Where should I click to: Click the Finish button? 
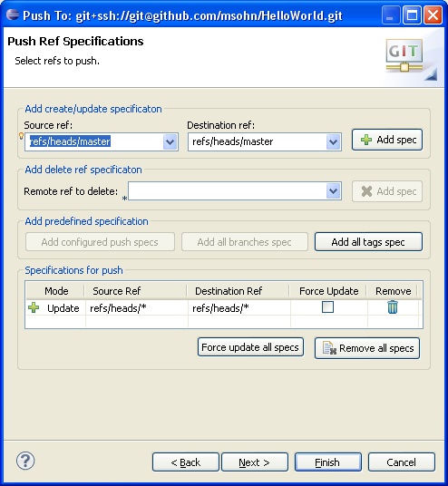[328, 462]
